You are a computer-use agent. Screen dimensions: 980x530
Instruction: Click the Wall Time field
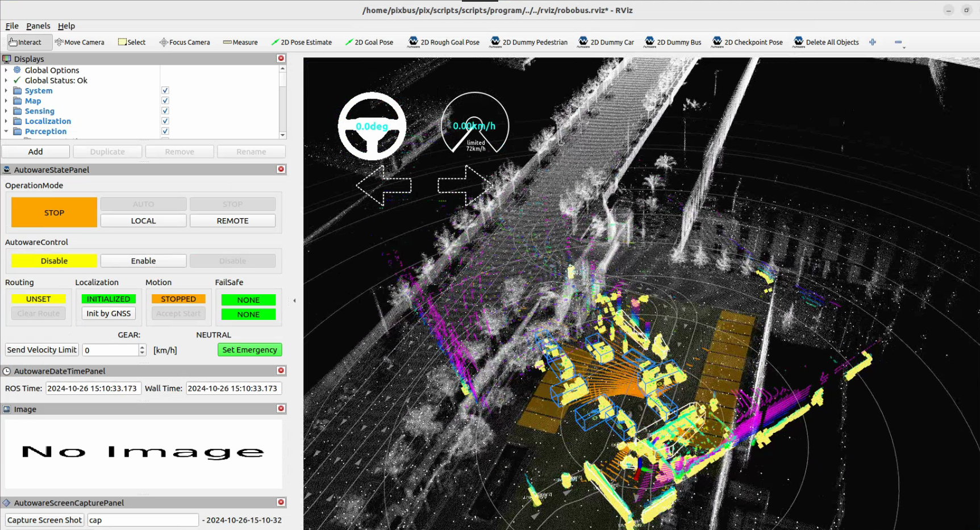coord(233,389)
